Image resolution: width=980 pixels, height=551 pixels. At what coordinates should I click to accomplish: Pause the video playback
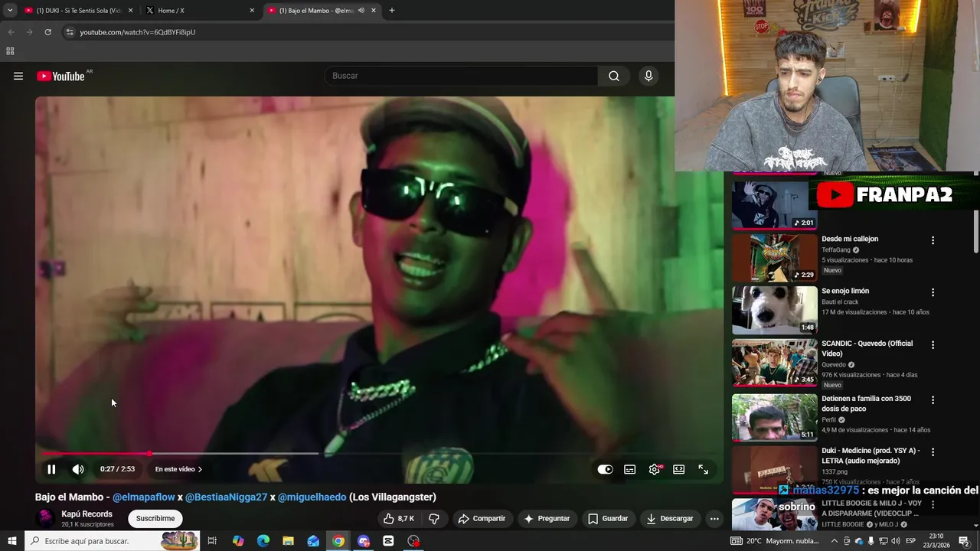pyautogui.click(x=51, y=469)
